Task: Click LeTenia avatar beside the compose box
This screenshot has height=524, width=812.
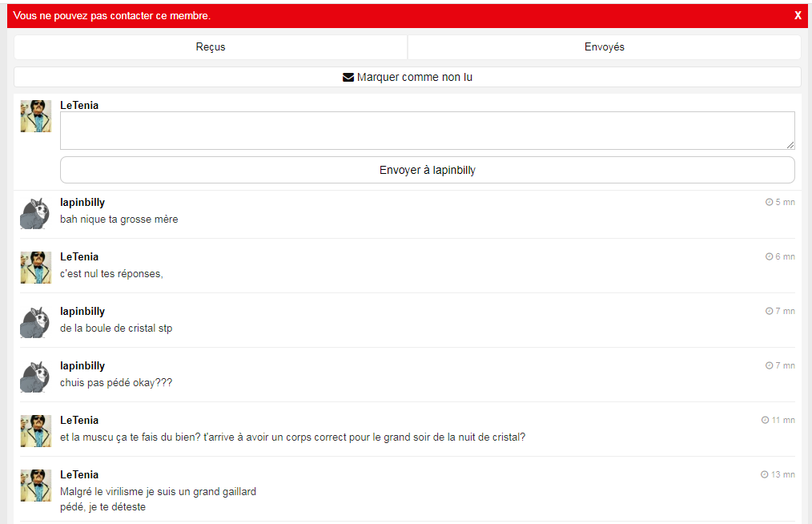Action: [35, 117]
